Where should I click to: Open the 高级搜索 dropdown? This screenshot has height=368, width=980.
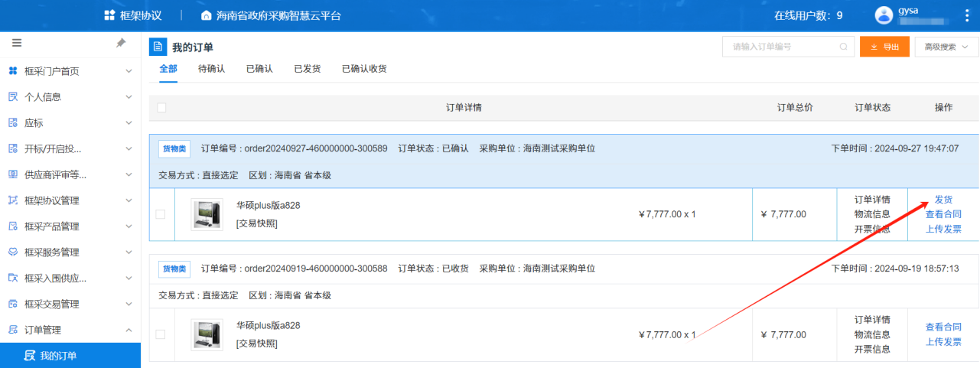946,47
